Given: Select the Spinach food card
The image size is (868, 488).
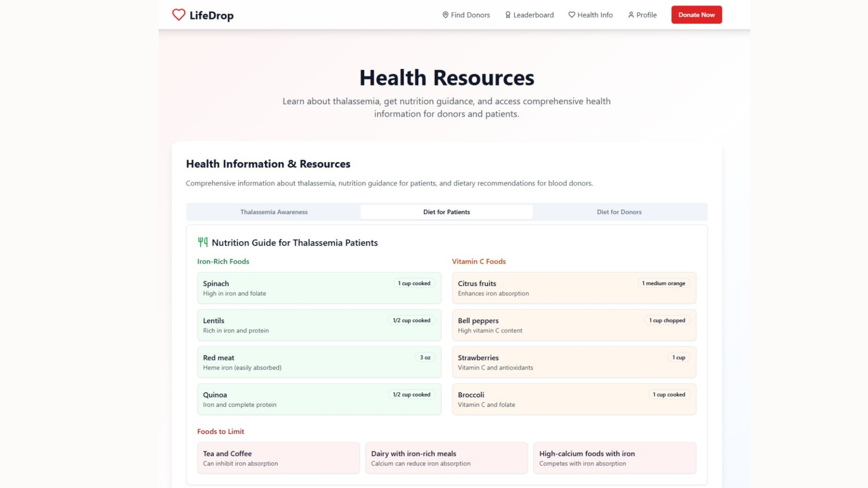Looking at the screenshot, I should (x=319, y=288).
